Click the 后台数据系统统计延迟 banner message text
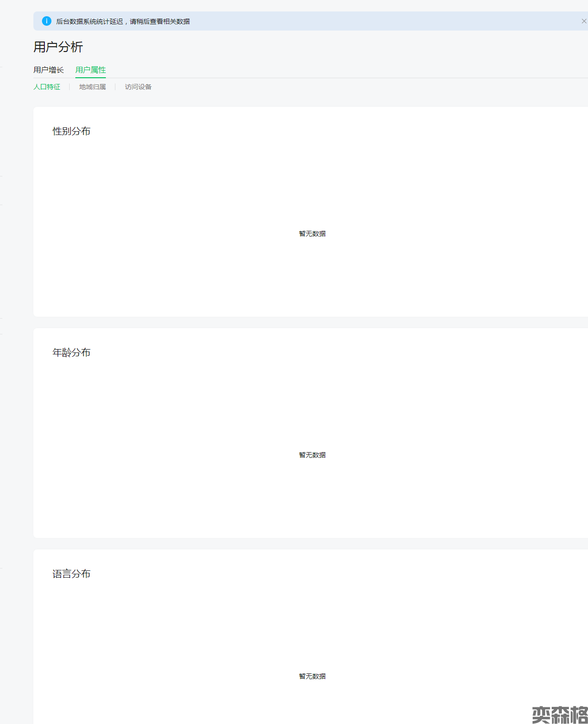Screen dimensions: 588x724 pos(123,21)
